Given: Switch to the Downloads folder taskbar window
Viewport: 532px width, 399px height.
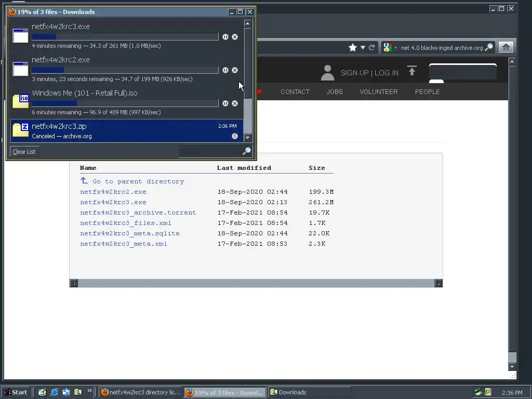Looking at the screenshot, I should click(x=309, y=392).
